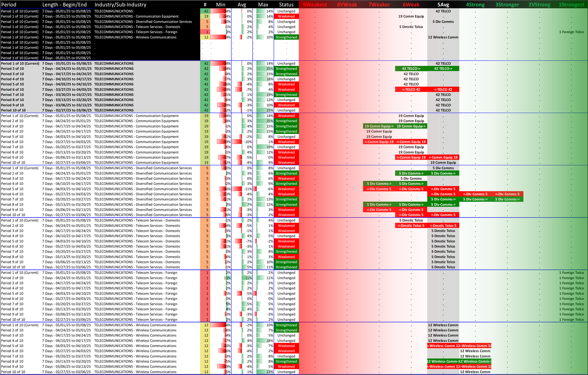
Task: Click the 9Weakest rating column header
Action: 315,5
